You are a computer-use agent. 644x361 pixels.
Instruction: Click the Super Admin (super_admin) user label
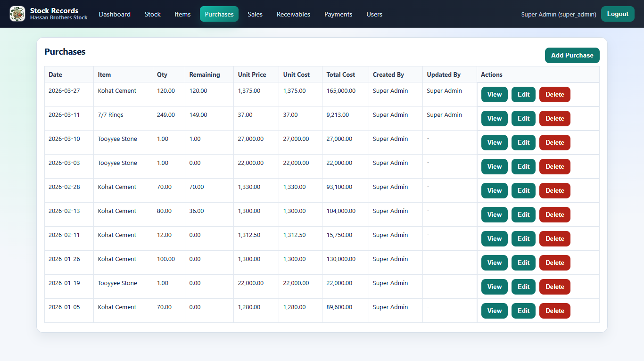(x=559, y=15)
